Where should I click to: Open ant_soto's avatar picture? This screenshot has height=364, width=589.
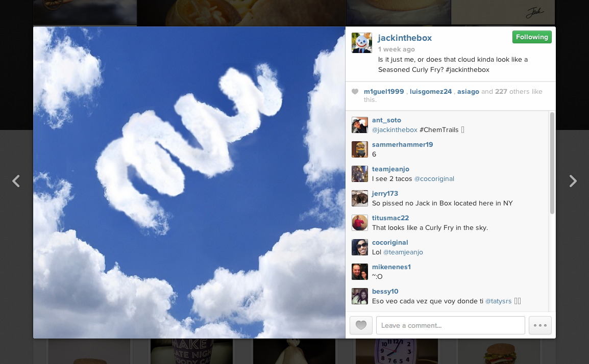pyautogui.click(x=359, y=125)
